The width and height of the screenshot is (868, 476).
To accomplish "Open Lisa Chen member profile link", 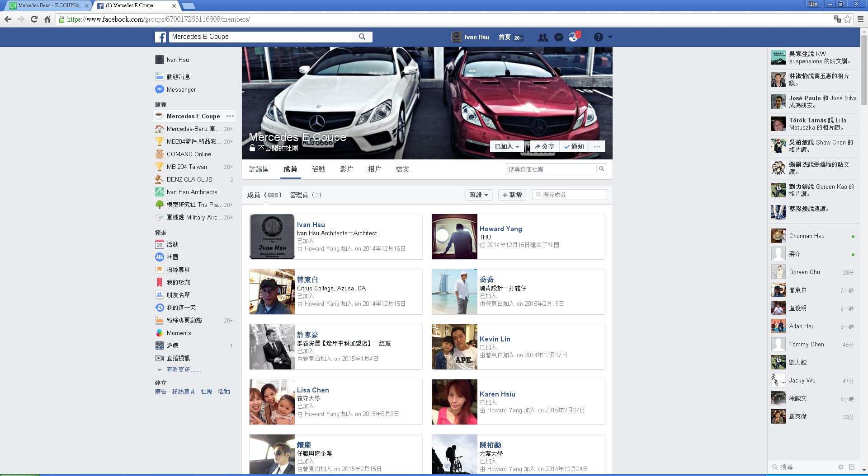I will [313, 390].
